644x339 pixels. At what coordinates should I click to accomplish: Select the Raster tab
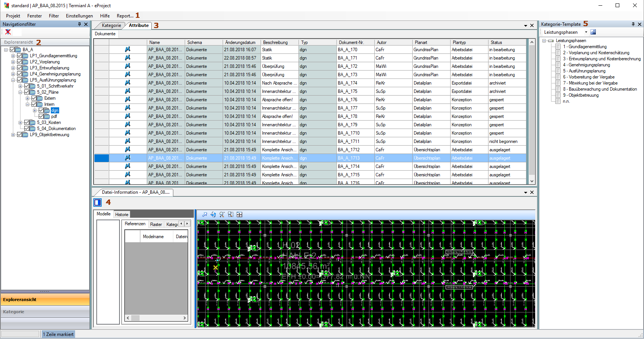[x=156, y=224]
